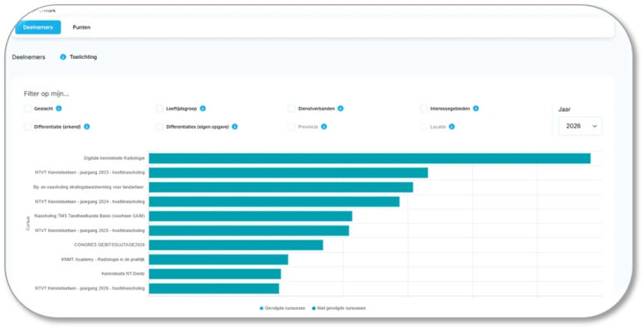Click the CONGRES GEBITSSLIJTAGE2026 bar
Viewport: 644px width, 329px height.
[x=237, y=245]
